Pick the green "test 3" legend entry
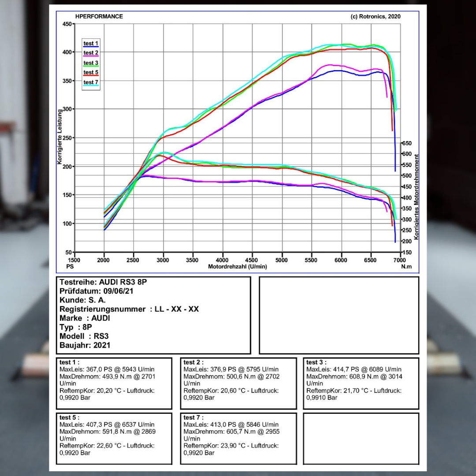476x476 pixels. coord(91,63)
